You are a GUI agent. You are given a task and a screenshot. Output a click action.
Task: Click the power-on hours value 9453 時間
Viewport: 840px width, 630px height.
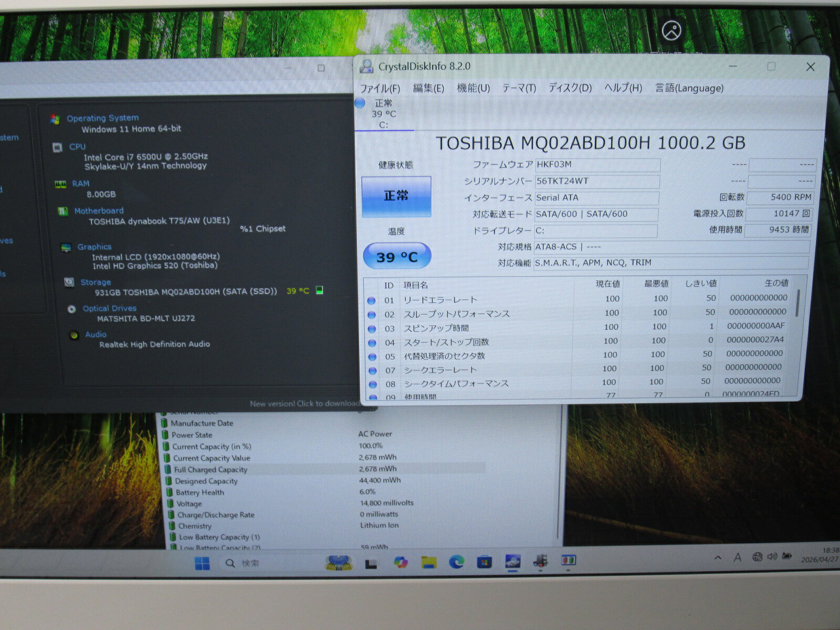click(778, 230)
